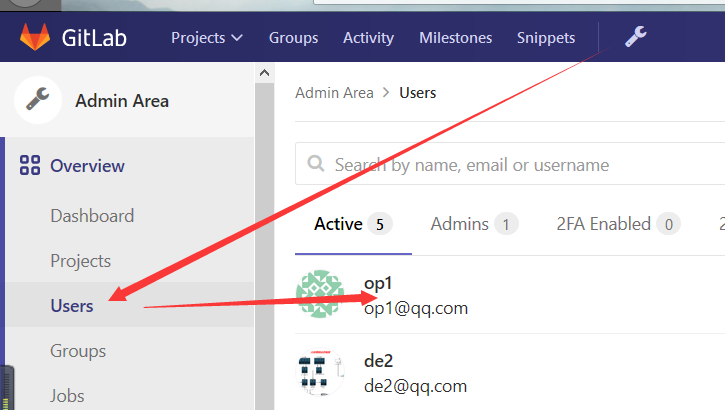Click the Admin Area sidebar title
Screen dimensions: 725x410
click(x=122, y=101)
